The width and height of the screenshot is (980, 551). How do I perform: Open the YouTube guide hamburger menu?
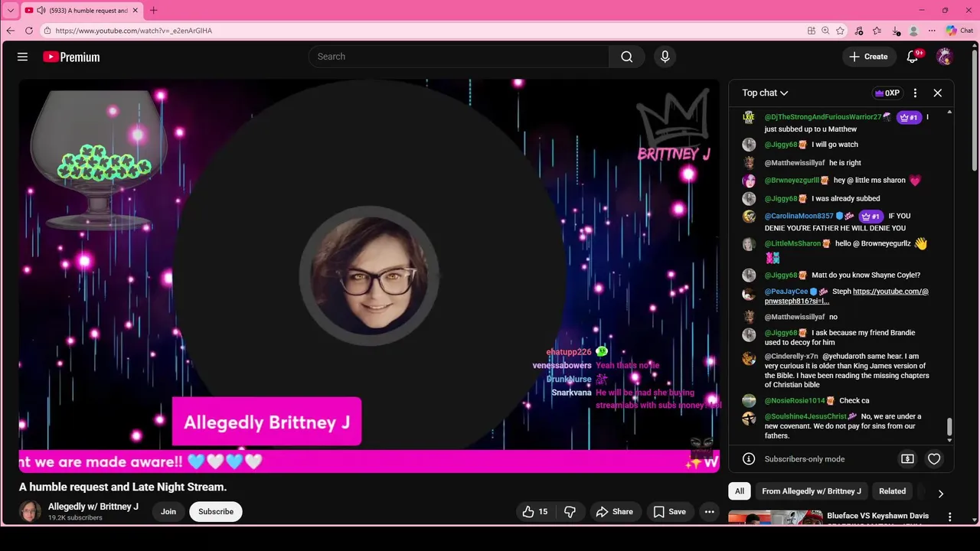tap(22, 57)
